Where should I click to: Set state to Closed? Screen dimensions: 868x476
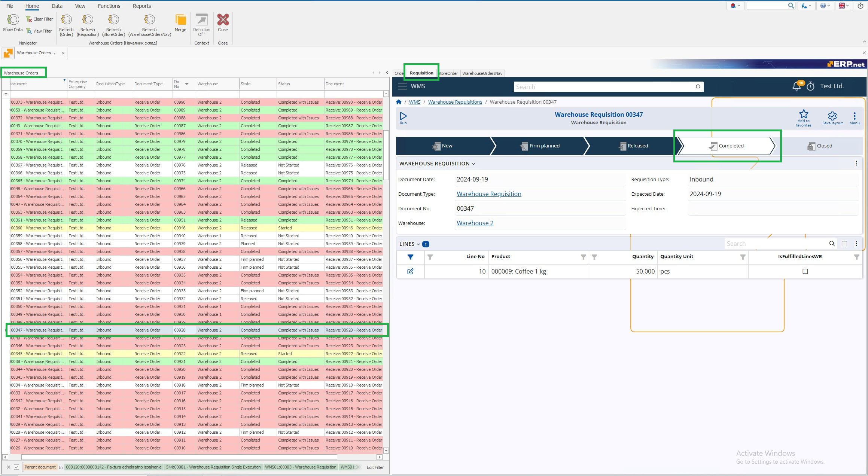coord(820,146)
